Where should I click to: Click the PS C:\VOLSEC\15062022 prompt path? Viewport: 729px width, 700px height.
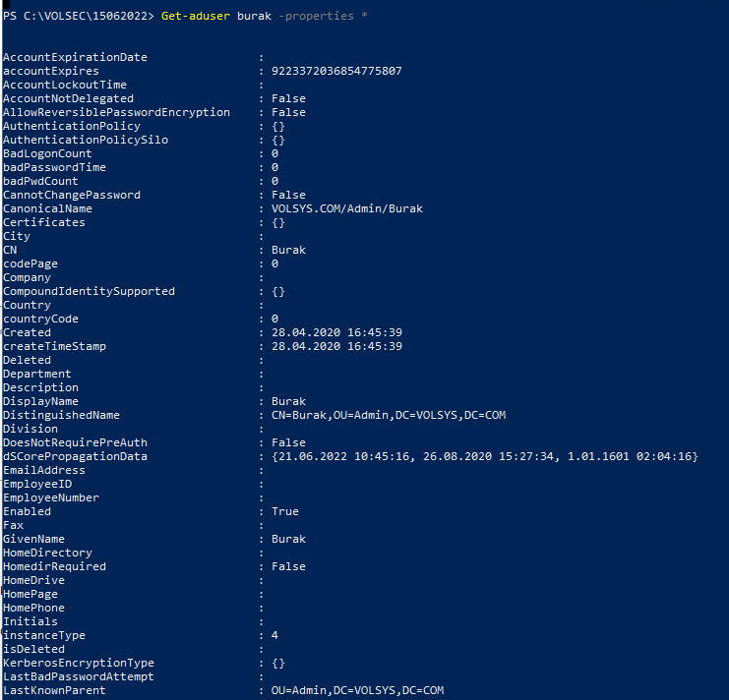77,18
